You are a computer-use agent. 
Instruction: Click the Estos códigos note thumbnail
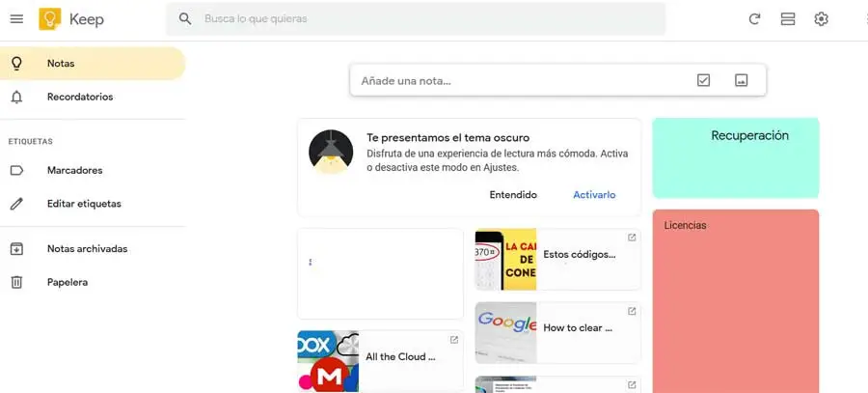click(506, 259)
